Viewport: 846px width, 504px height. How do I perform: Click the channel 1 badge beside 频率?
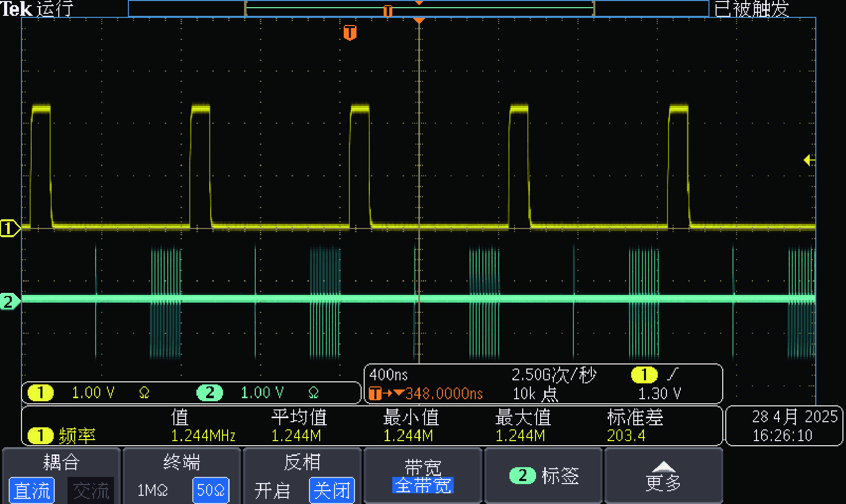[x=40, y=436]
